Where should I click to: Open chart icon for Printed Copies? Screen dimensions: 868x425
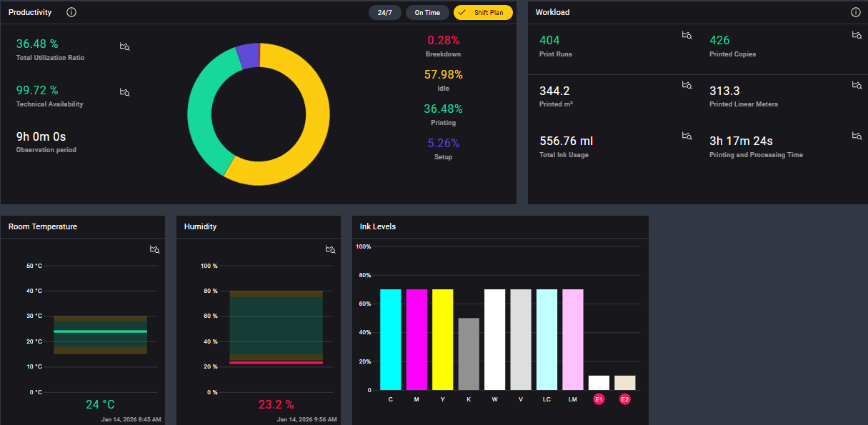(x=857, y=35)
